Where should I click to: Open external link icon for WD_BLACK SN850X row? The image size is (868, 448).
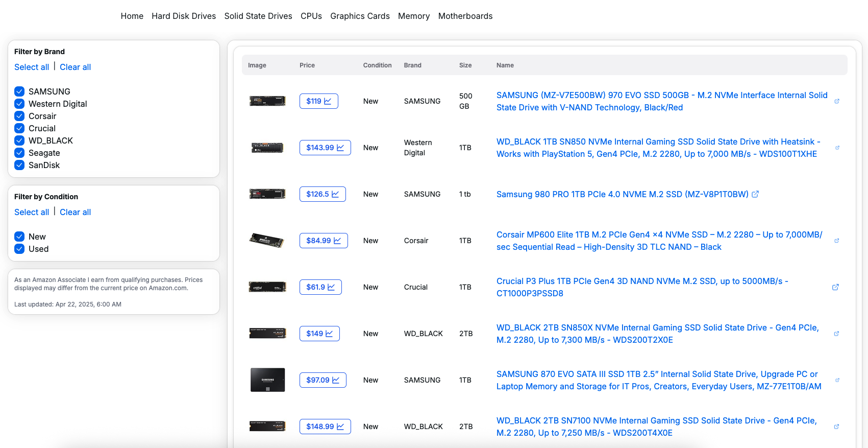click(837, 334)
